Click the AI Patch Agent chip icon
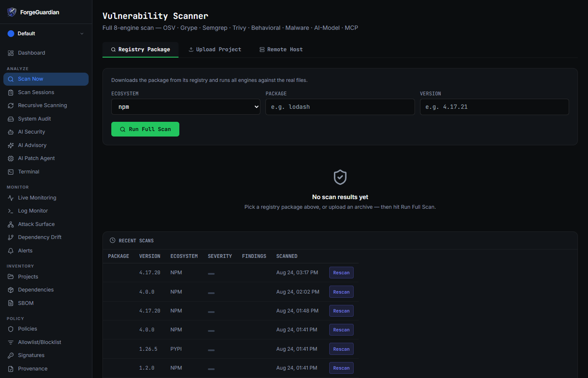The image size is (588, 378). pos(11,158)
